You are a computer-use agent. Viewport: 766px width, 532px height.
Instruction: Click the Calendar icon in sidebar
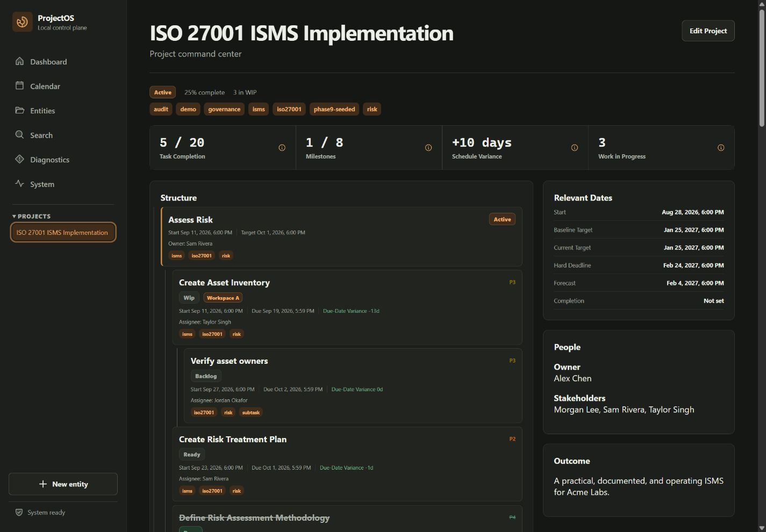coord(20,85)
